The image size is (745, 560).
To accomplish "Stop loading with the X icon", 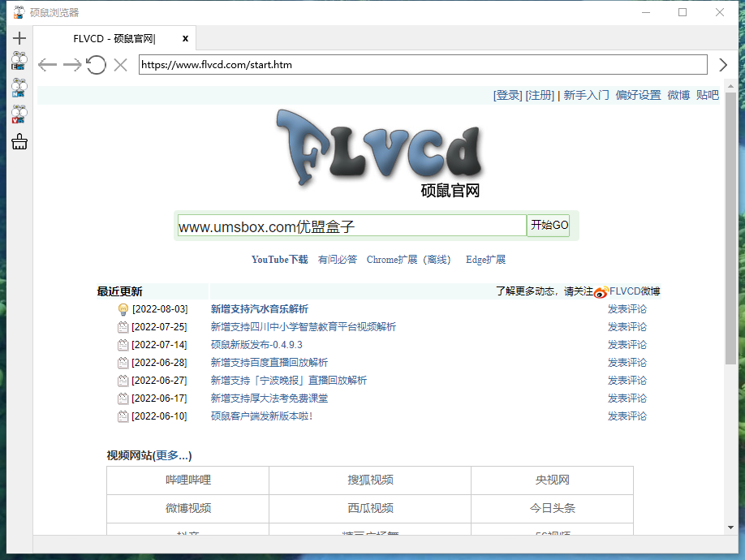I will pyautogui.click(x=121, y=65).
